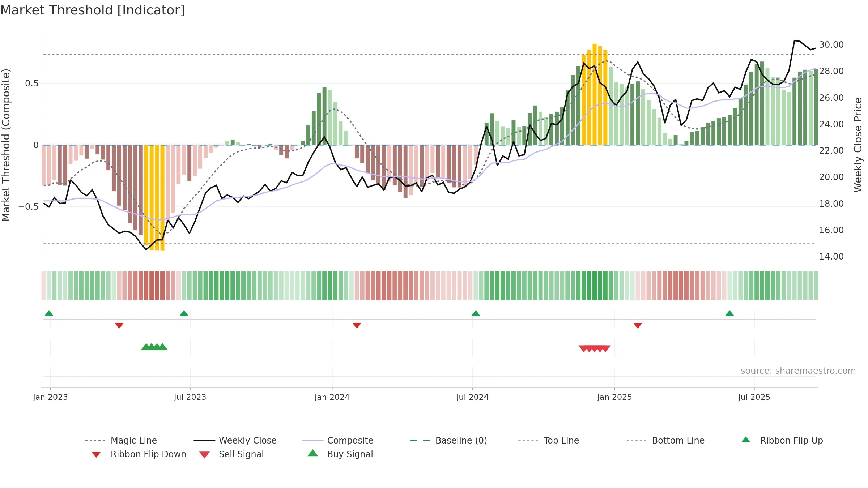
Task: Click the green flip-up triangle at Jul 2024
Action: coord(476,313)
